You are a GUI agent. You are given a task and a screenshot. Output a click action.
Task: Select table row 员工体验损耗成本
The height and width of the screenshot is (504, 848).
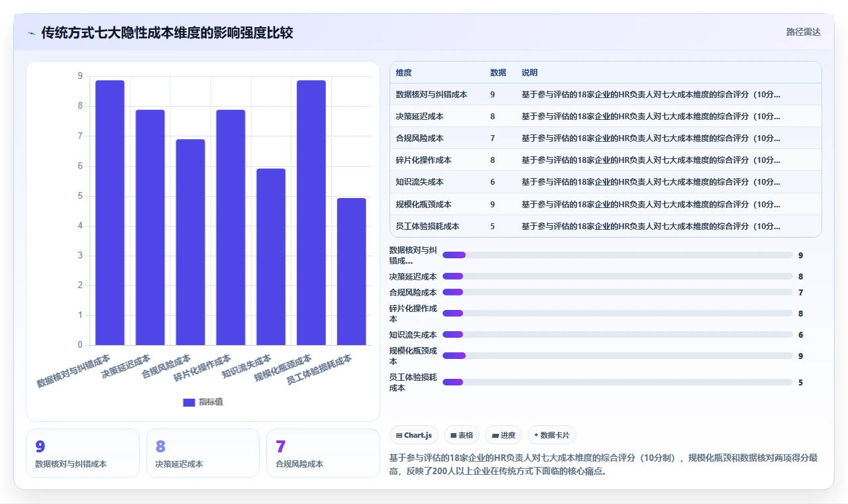[x=606, y=226]
